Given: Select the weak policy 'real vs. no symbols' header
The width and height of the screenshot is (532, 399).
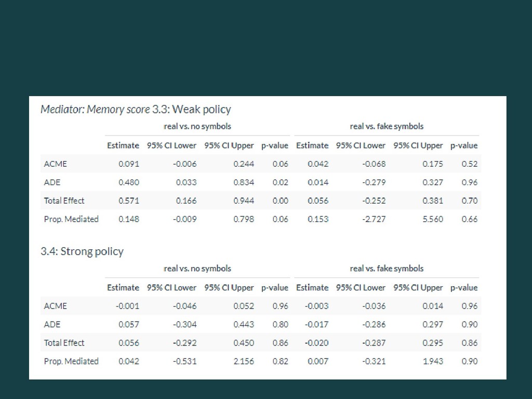Looking at the screenshot, I should coord(197,126).
